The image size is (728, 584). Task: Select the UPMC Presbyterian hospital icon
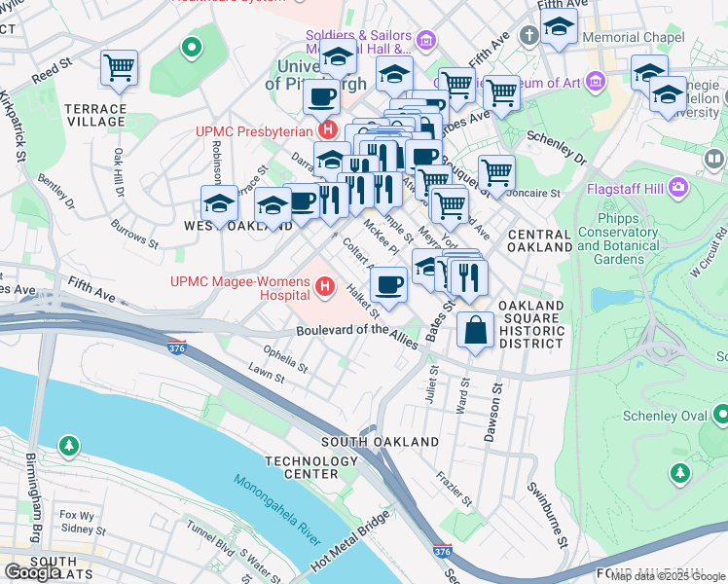click(329, 129)
